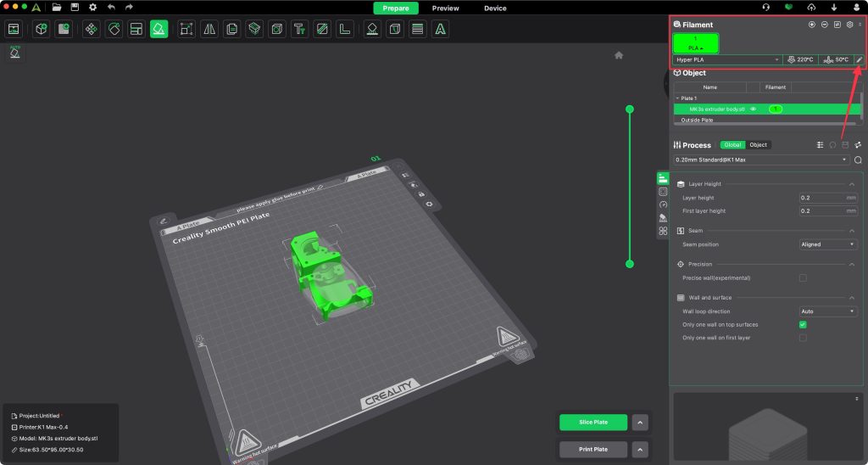Click the mirror tool in top toolbar

[x=209, y=29]
